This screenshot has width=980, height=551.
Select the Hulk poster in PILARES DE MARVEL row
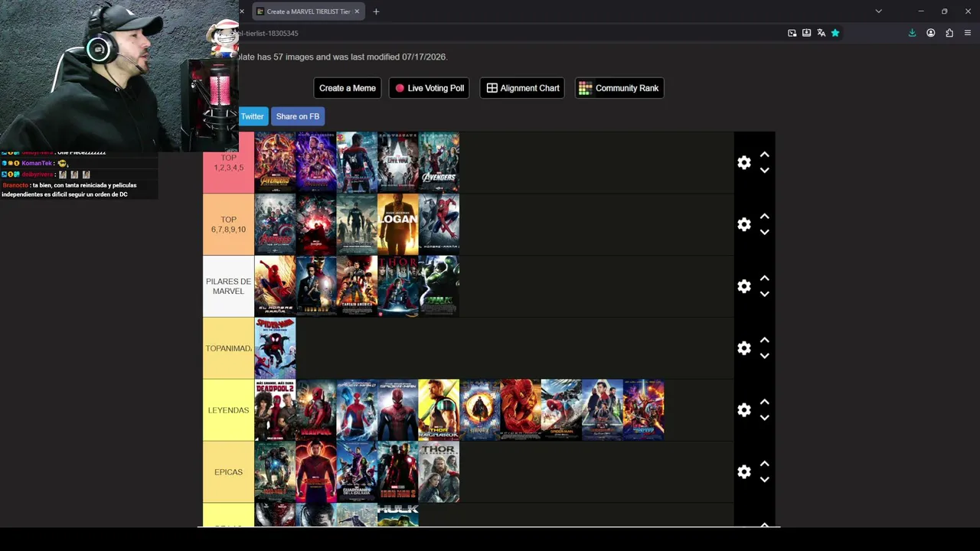coord(439,286)
